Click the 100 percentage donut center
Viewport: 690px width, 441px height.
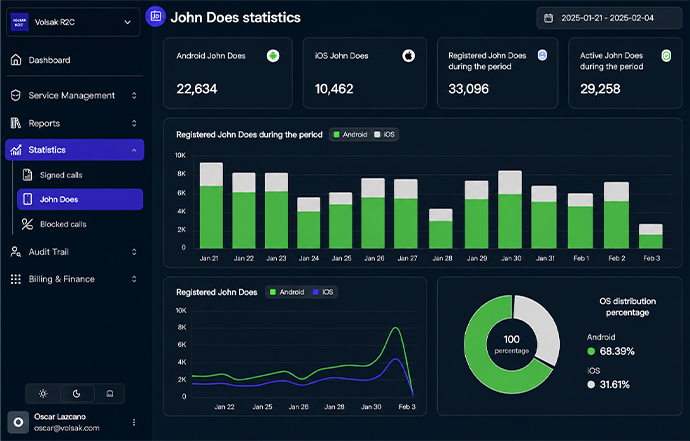click(x=511, y=344)
